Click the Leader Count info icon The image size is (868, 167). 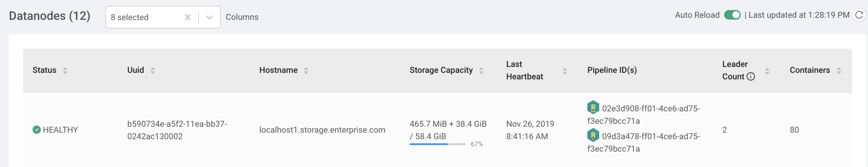tap(751, 77)
